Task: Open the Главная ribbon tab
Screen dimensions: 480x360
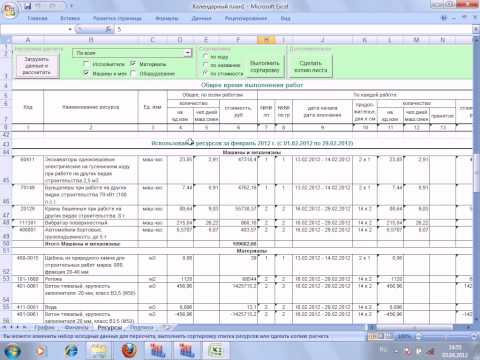Action: click(x=37, y=18)
